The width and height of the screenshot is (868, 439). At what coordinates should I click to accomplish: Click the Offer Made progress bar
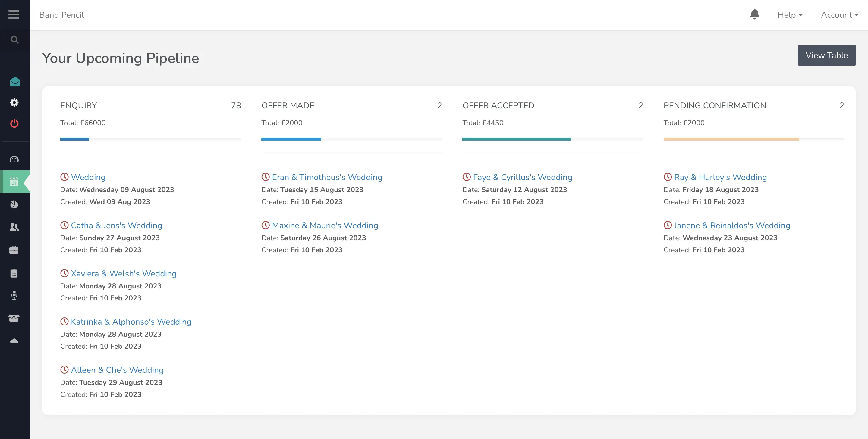(x=351, y=139)
